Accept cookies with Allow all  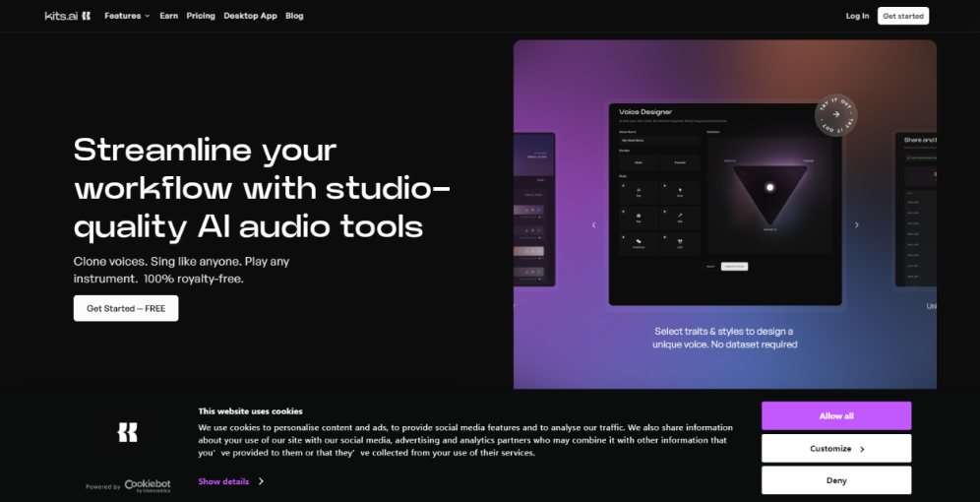pos(835,415)
